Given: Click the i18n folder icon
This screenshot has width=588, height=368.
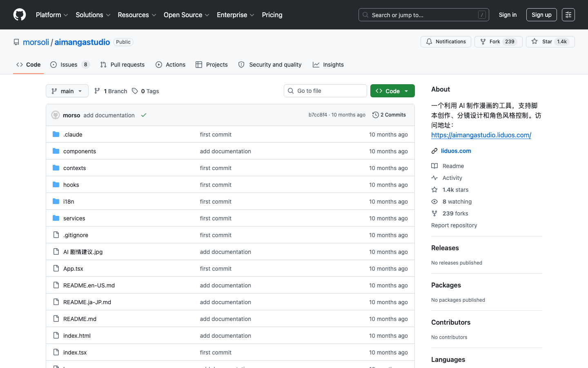Looking at the screenshot, I should (56, 201).
